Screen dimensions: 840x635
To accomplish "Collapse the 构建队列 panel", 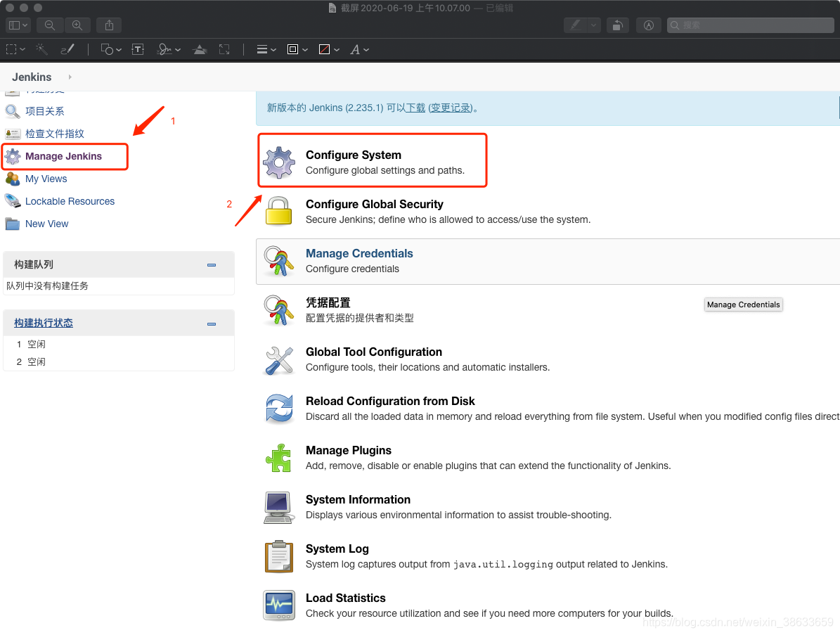I will pos(212,264).
